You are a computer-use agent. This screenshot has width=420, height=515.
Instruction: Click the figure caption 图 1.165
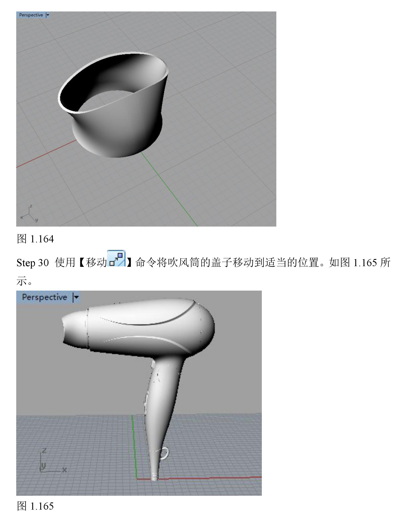35,506
